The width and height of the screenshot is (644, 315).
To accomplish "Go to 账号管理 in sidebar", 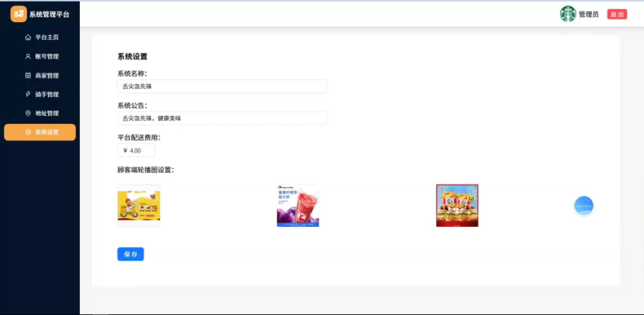I will 40,56.
